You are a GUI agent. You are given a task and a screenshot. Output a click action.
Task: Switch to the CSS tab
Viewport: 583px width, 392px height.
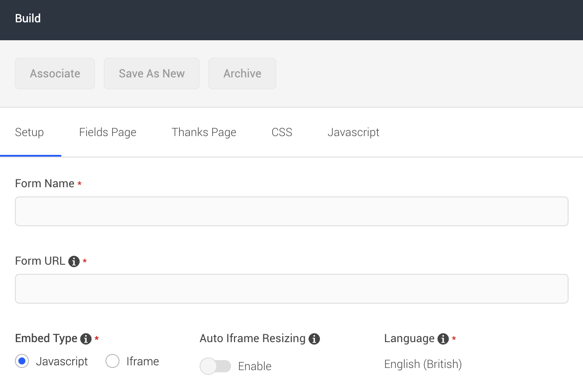click(282, 132)
